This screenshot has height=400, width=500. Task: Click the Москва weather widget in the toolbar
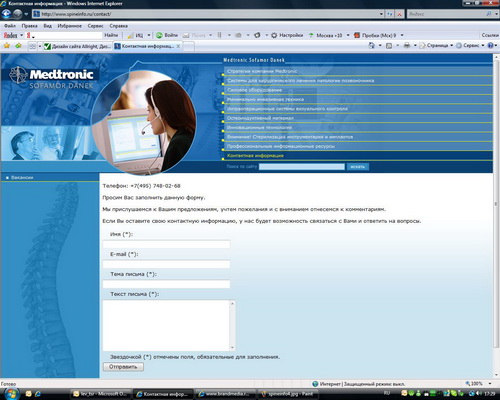click(x=325, y=35)
